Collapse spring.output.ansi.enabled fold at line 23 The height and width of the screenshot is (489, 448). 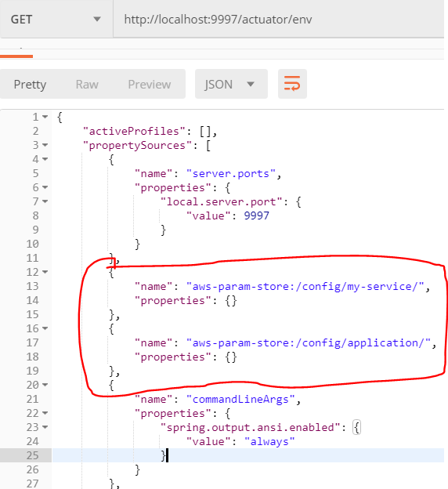(45, 427)
